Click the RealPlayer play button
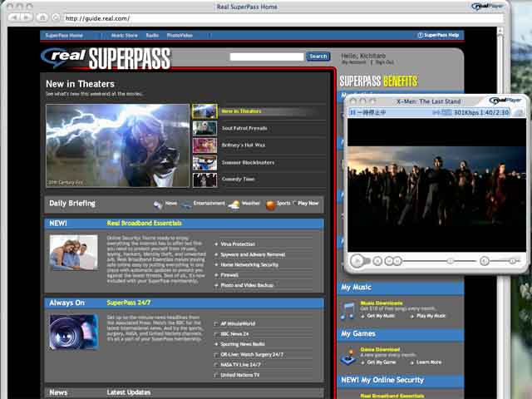The width and height of the screenshot is (532, 399). click(357, 261)
